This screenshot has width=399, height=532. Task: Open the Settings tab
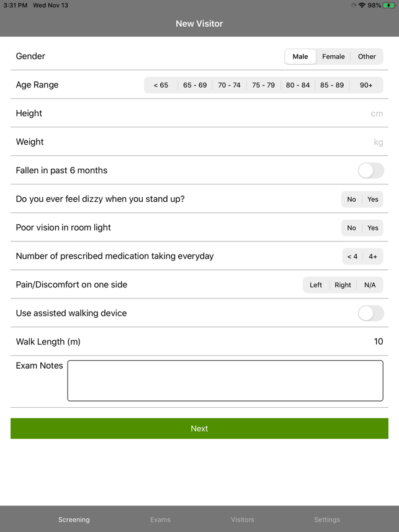[327, 520]
